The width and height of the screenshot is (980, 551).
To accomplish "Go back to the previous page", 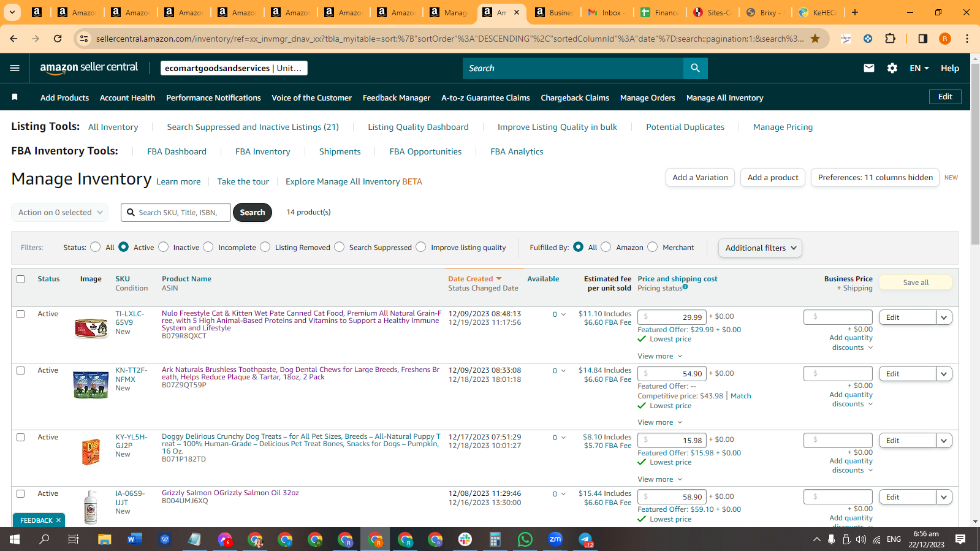I will pyautogui.click(x=13, y=39).
